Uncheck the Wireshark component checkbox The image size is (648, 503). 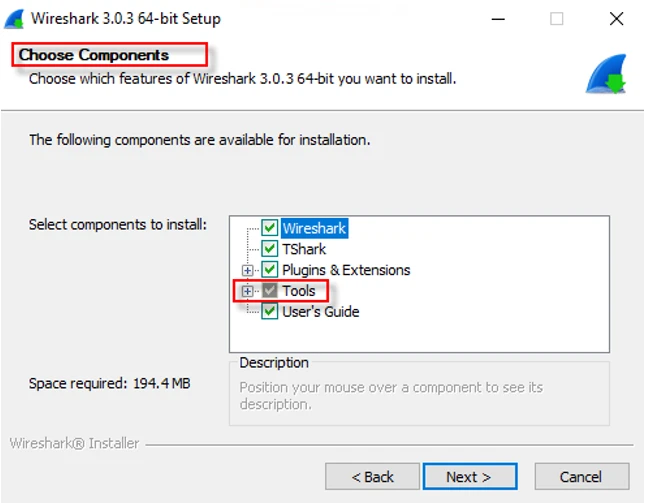point(270,228)
